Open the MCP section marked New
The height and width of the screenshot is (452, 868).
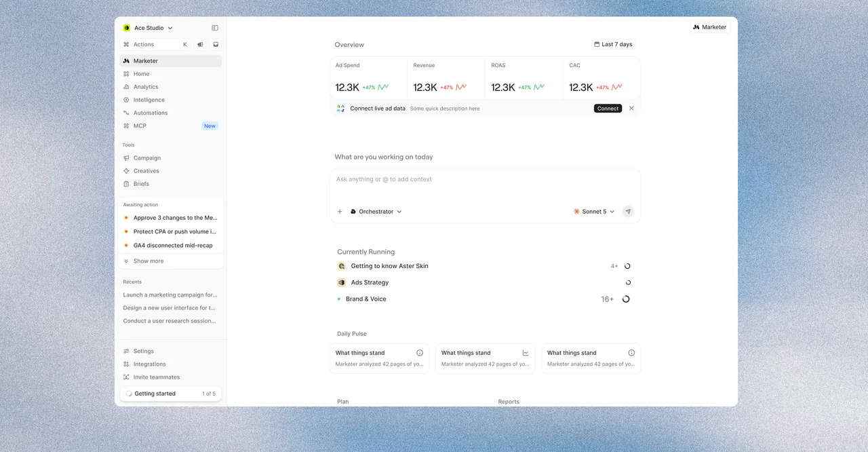tap(171, 126)
